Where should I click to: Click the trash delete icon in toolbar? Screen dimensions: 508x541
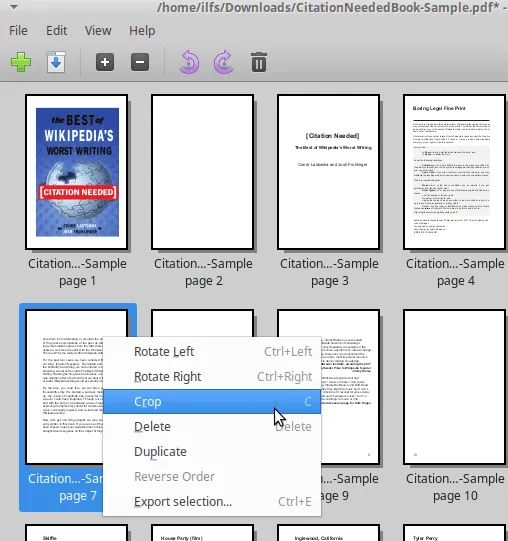[x=259, y=62]
